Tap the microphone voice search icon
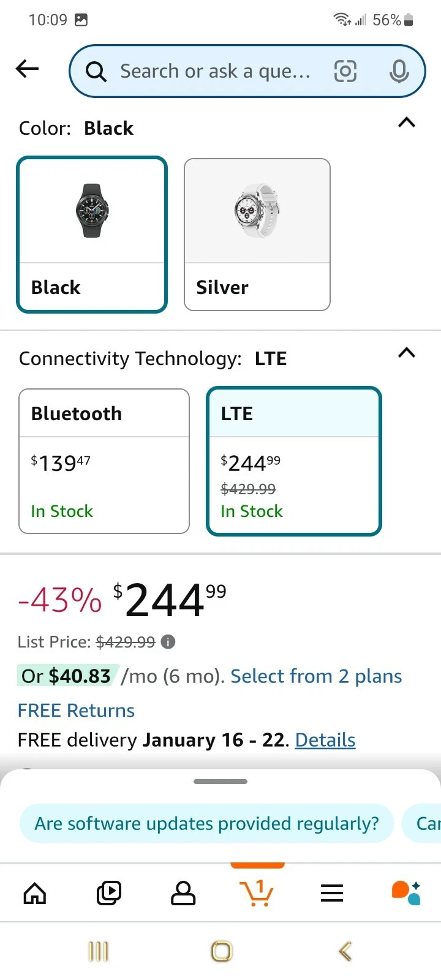 point(399,72)
